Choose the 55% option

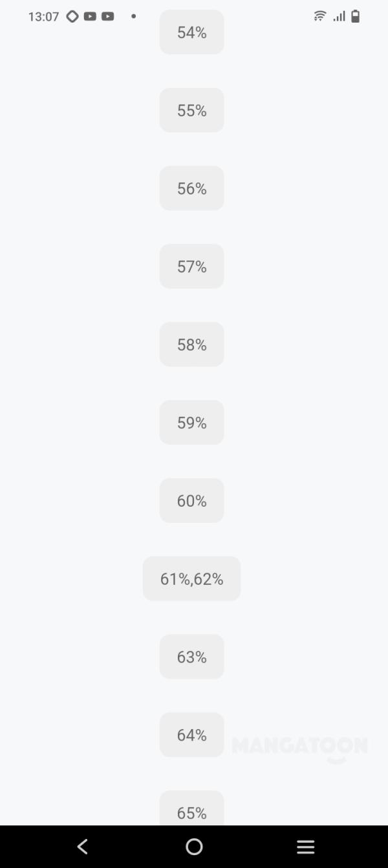[x=191, y=111]
